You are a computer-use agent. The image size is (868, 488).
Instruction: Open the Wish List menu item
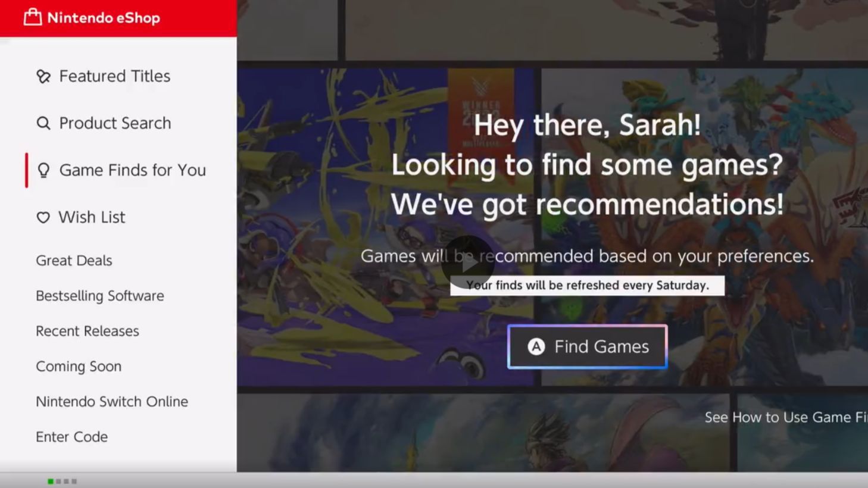[92, 217]
